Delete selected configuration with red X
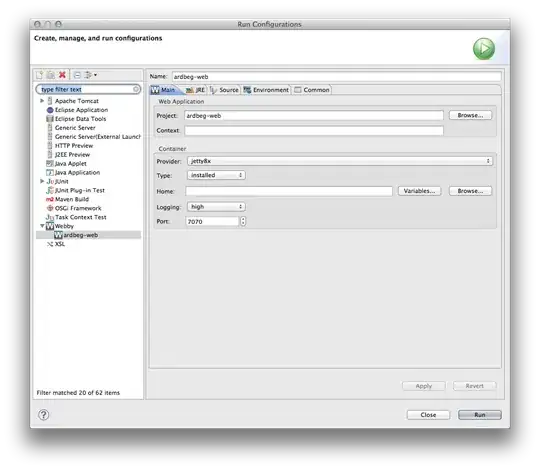The image size is (540, 470). 62,75
